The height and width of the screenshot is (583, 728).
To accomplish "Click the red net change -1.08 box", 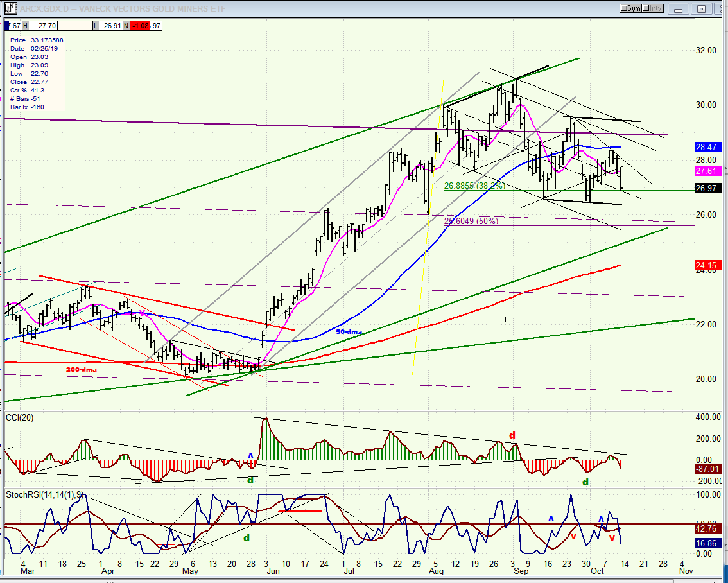I will coord(139,26).
